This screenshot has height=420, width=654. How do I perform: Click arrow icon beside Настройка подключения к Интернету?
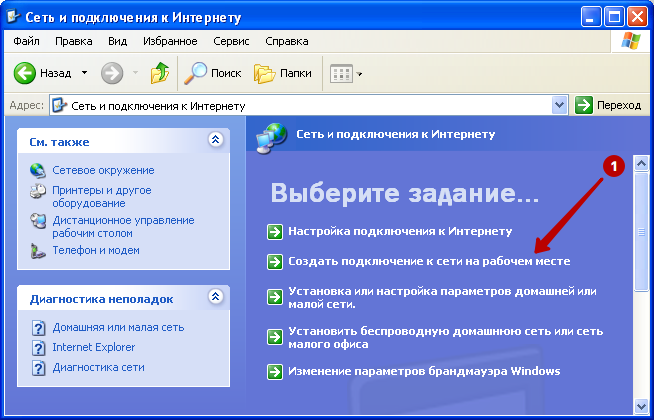point(274,232)
